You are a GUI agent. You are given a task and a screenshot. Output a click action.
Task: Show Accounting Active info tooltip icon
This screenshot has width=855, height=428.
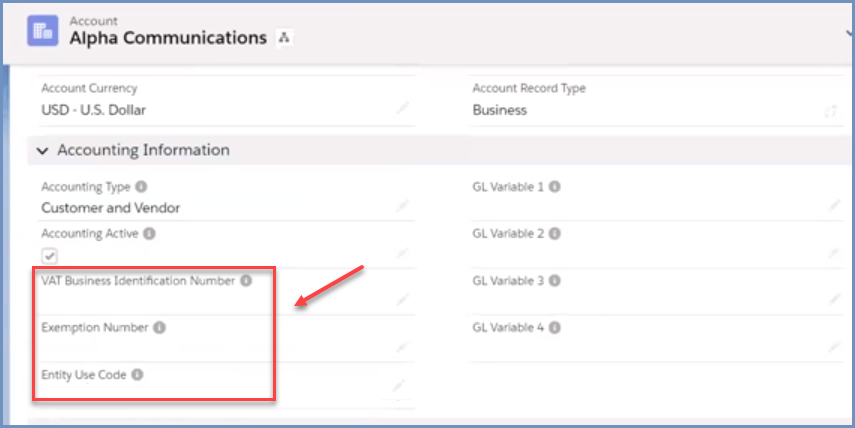coord(149,234)
